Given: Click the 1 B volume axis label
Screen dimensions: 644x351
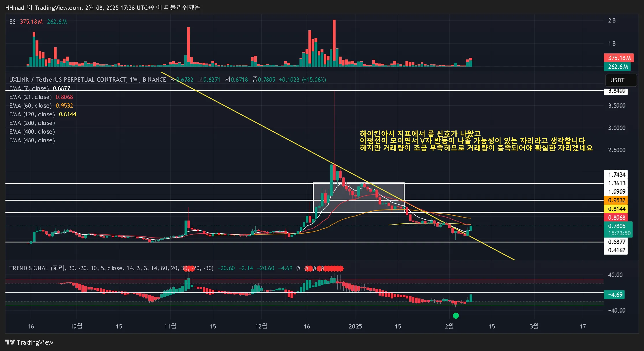Looking at the screenshot, I should 612,44.
